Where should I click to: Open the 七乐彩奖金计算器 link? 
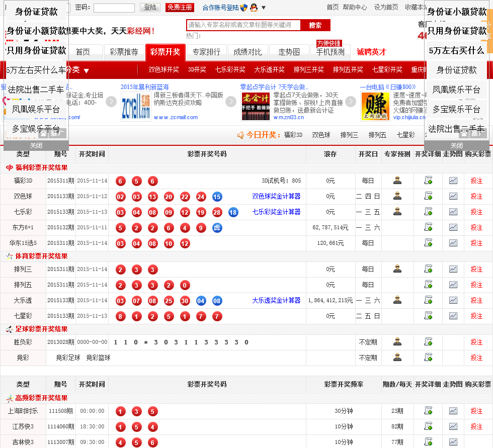(x=276, y=212)
